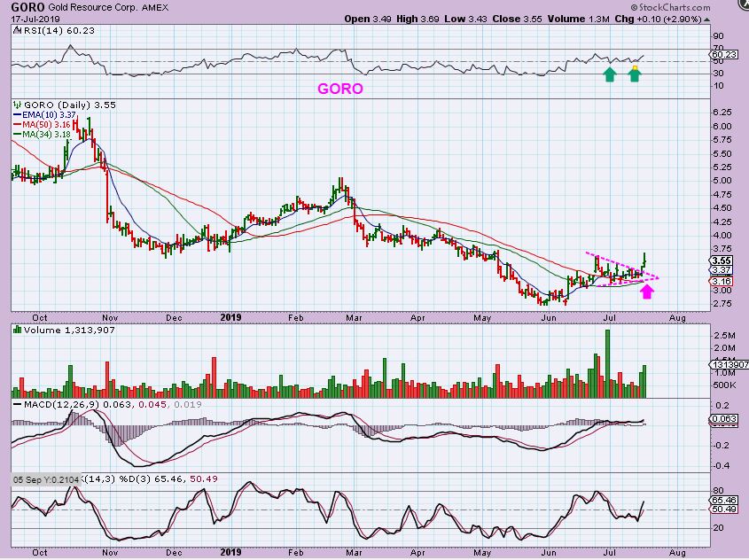Click the 17-Jul-2019 date label

35,19
